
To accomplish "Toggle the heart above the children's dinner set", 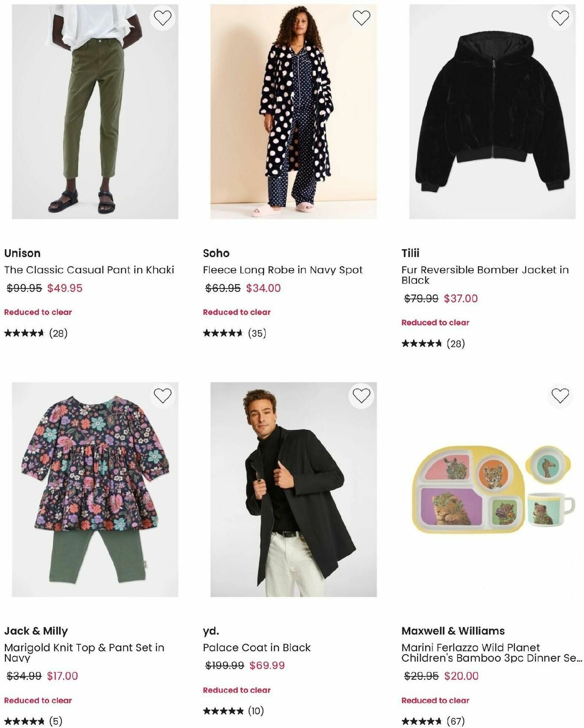I will tap(560, 396).
